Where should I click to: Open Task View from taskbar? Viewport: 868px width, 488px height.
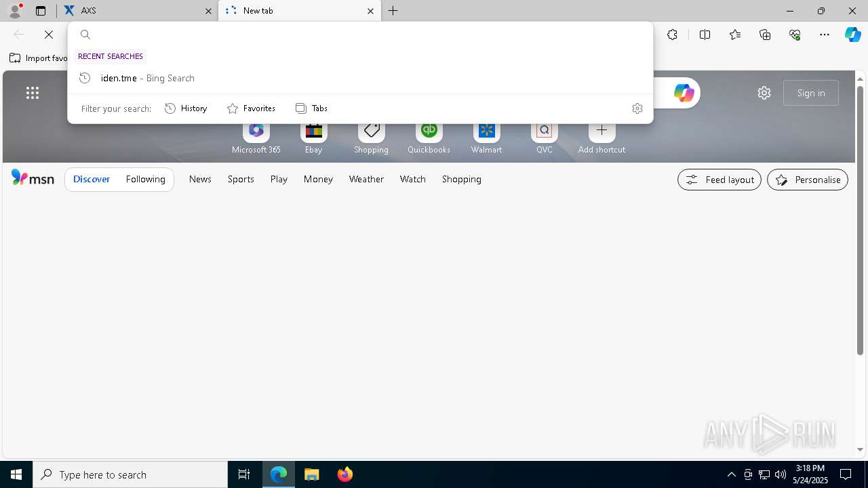244,474
